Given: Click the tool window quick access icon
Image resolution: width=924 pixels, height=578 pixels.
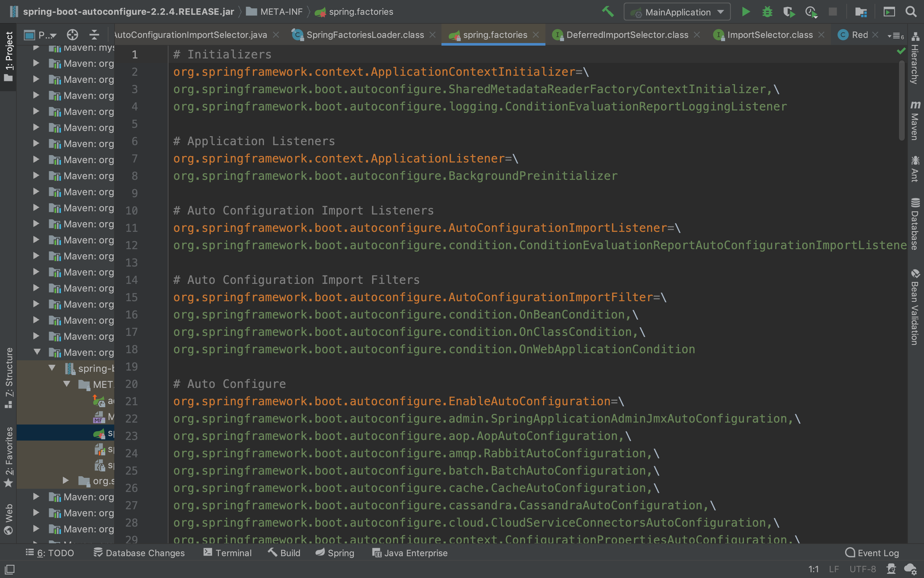Looking at the screenshot, I should (x=9, y=569).
